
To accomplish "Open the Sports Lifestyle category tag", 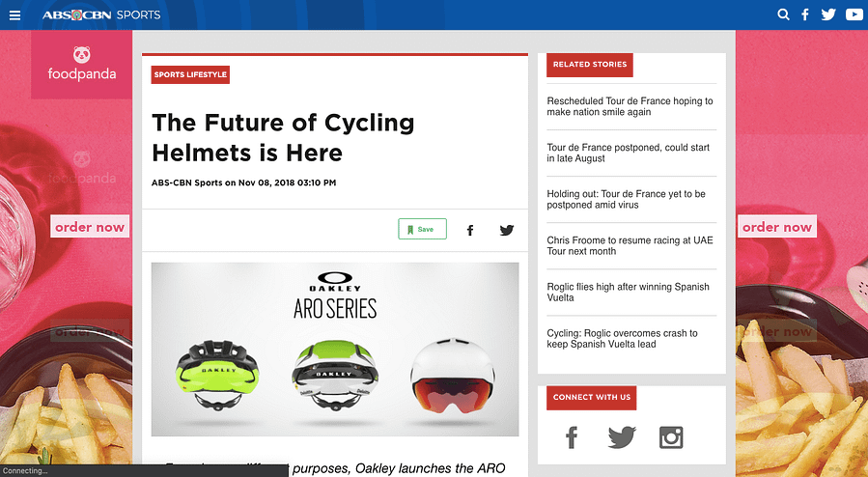I will click(x=190, y=74).
